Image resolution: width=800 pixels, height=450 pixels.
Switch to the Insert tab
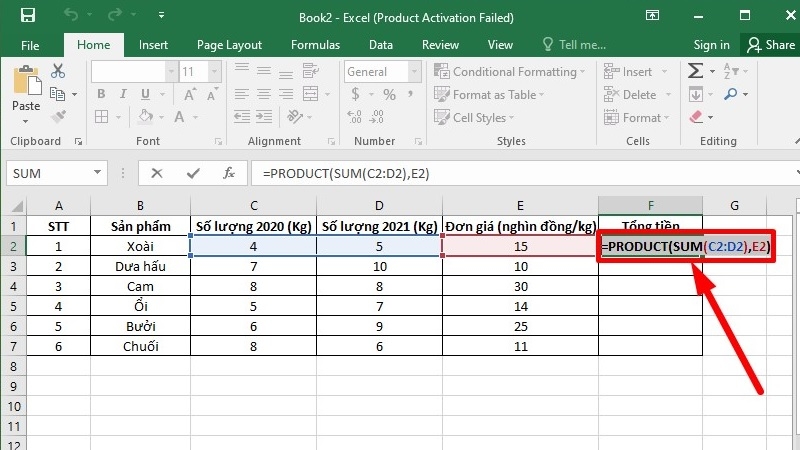(x=153, y=45)
